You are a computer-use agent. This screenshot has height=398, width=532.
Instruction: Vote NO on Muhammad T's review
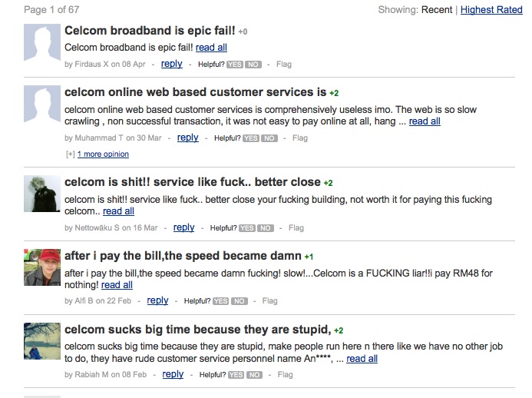(x=269, y=138)
